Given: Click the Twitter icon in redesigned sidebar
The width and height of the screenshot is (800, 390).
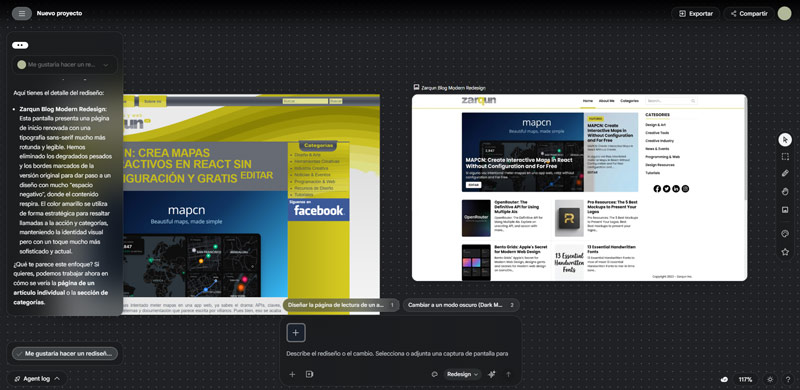Looking at the screenshot, I should [666, 188].
